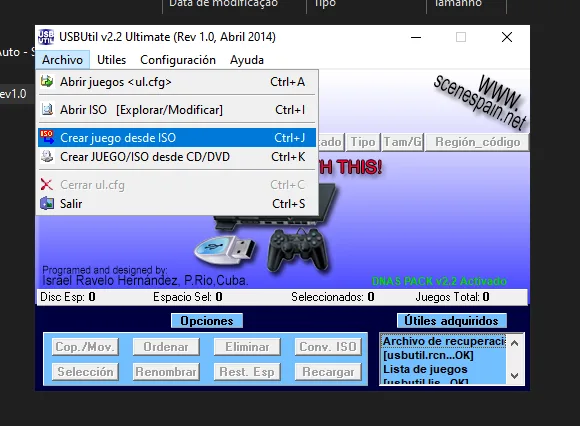Click scroll-down arrow in Útiles adquiridos list
The width and height of the screenshot is (580, 426).
[x=514, y=376]
